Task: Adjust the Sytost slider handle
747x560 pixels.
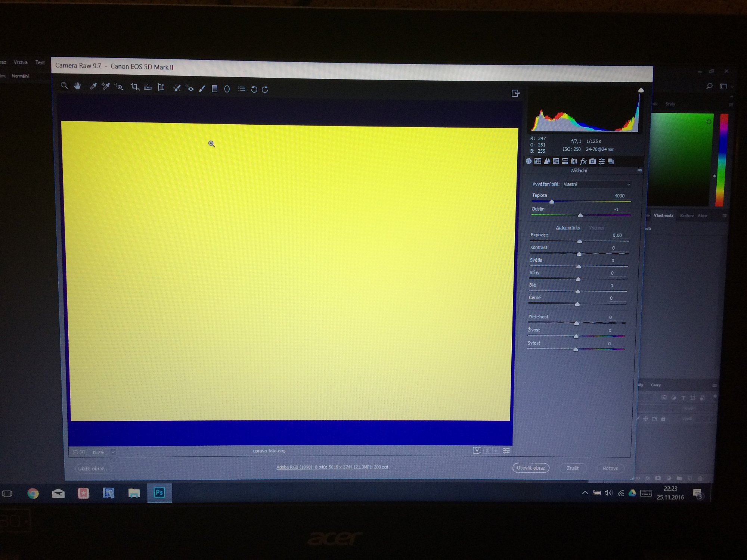Action: [x=576, y=349]
